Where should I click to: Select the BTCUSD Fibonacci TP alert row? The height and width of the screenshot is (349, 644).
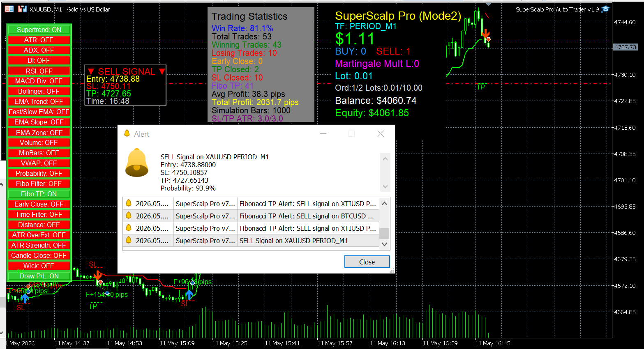(251, 216)
